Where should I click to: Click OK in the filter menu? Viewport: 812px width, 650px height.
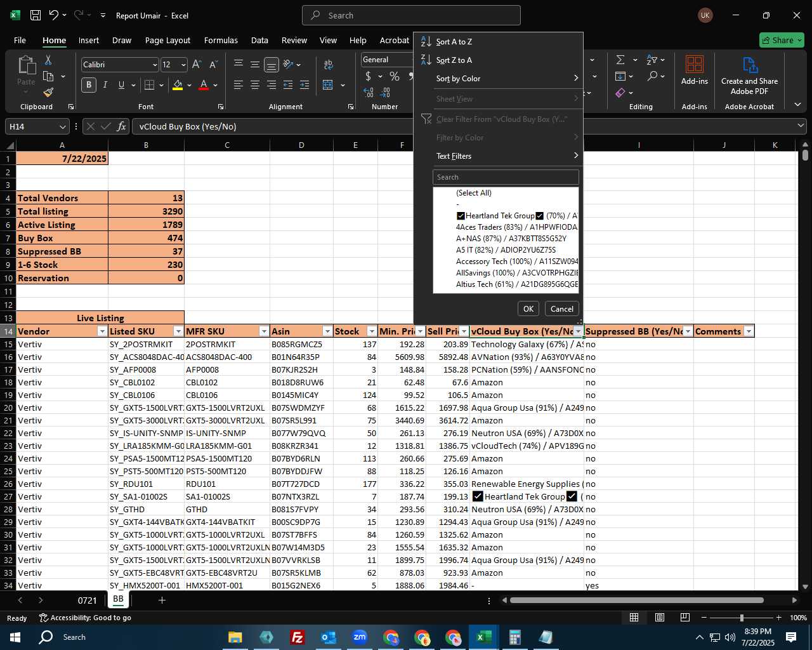pyautogui.click(x=528, y=308)
